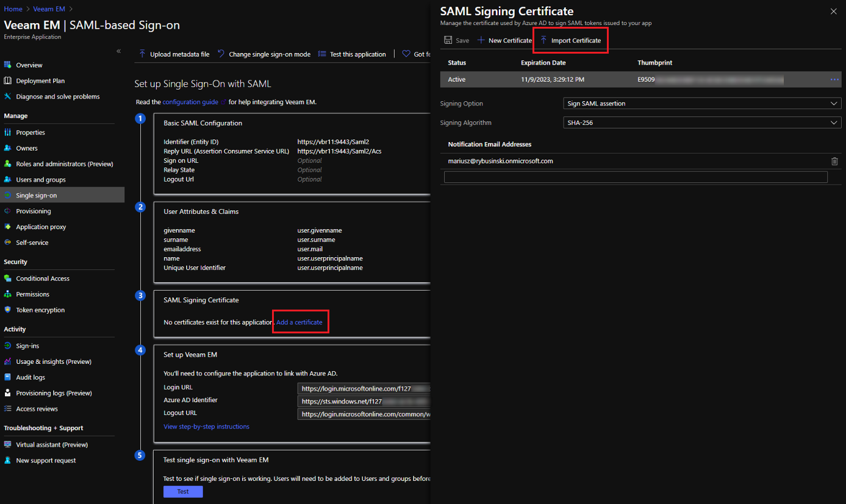Click the user.mail claim value

pos(310,249)
